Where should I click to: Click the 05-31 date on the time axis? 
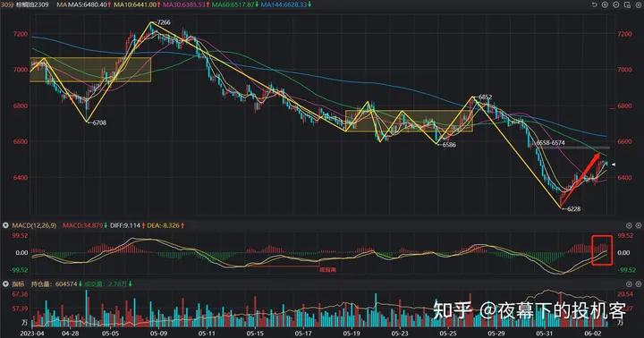coord(544,334)
